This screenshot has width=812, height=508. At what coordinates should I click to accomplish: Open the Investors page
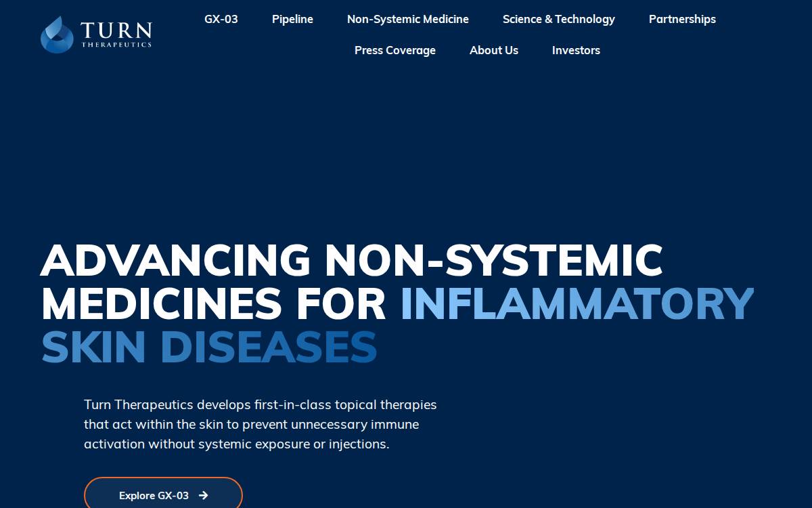[x=576, y=50]
